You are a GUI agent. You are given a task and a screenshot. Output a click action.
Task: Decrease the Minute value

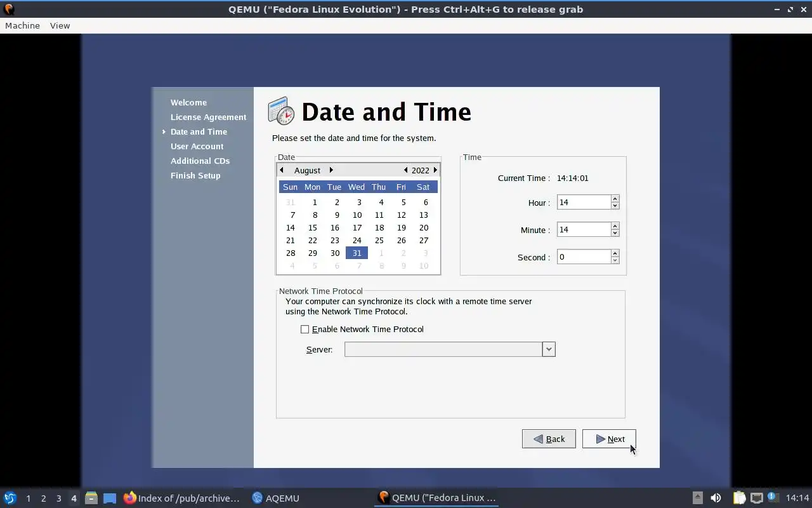pos(615,233)
